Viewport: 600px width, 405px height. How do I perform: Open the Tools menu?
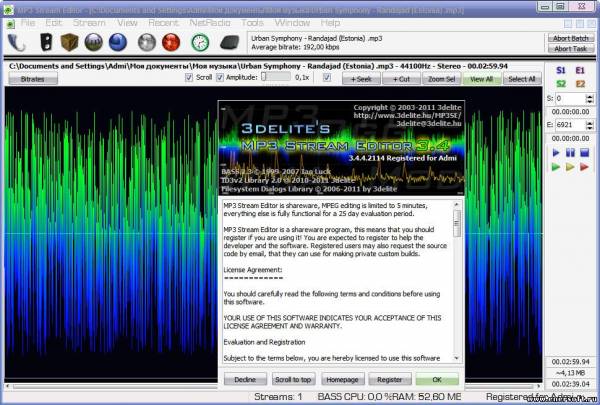(x=253, y=23)
